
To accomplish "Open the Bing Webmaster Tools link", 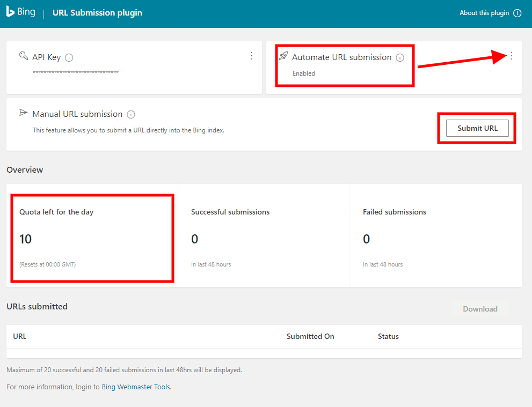I will (x=136, y=387).
